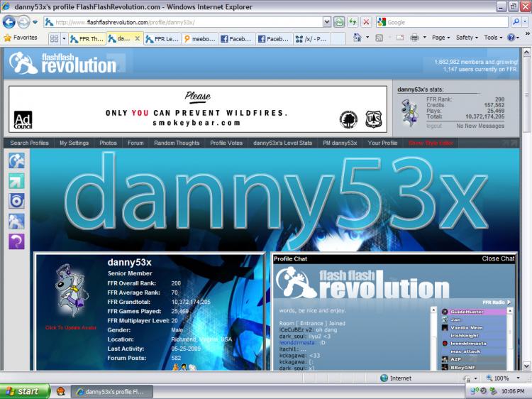
Task: Stop loading with the red X icon
Action: [366, 23]
